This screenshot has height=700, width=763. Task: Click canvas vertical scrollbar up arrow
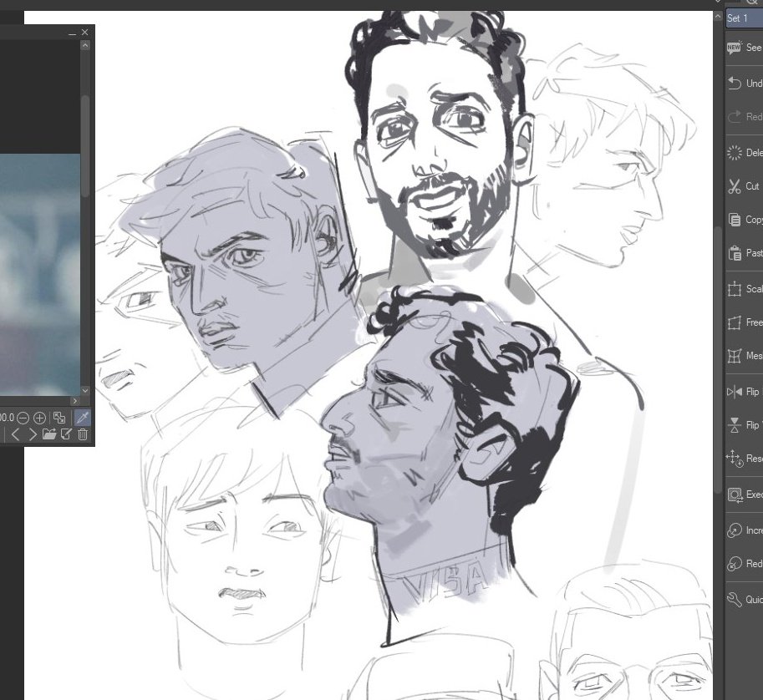[x=718, y=16]
